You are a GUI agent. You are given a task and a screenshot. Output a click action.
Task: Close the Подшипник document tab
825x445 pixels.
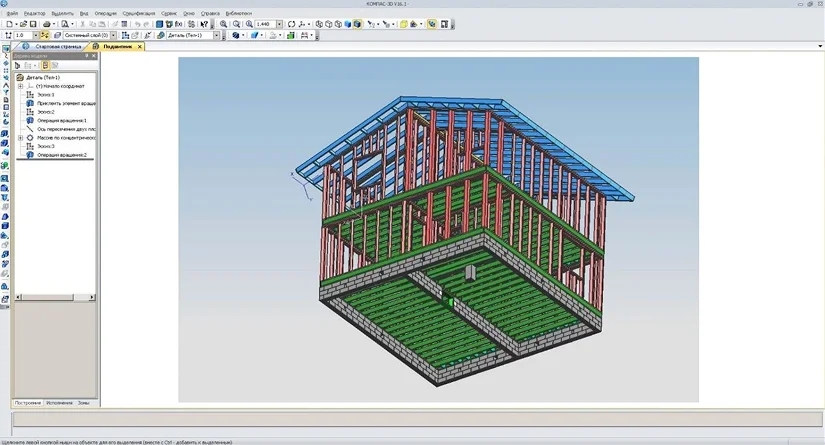pos(139,46)
